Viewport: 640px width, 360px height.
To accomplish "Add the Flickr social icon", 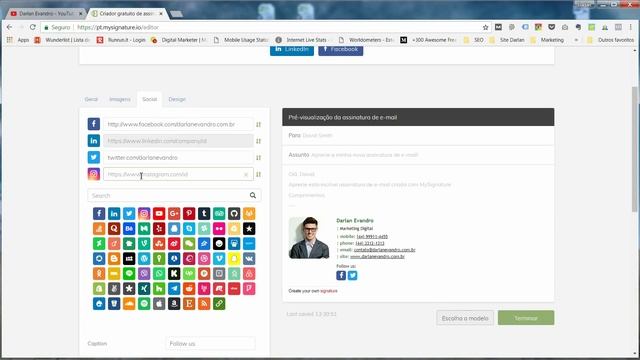I will coord(219,229).
